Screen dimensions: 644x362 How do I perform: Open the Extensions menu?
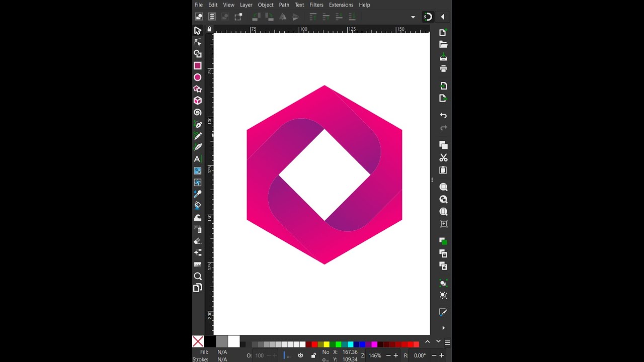[x=341, y=5]
